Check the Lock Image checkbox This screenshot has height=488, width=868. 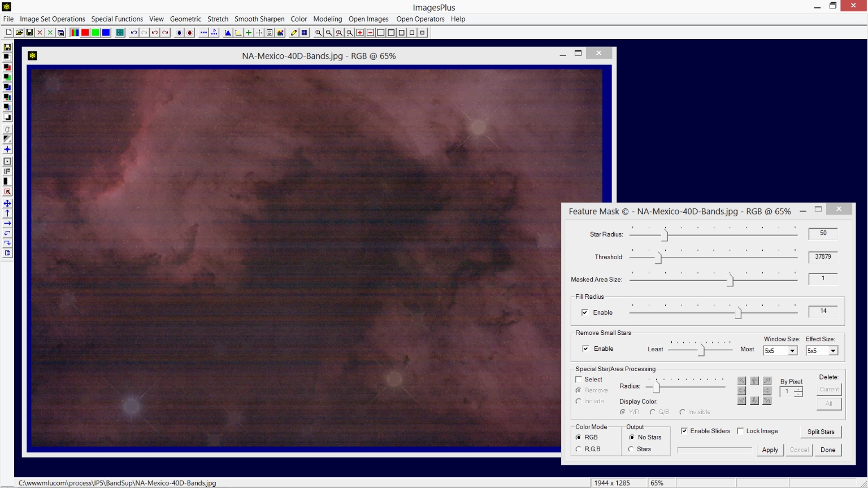740,431
